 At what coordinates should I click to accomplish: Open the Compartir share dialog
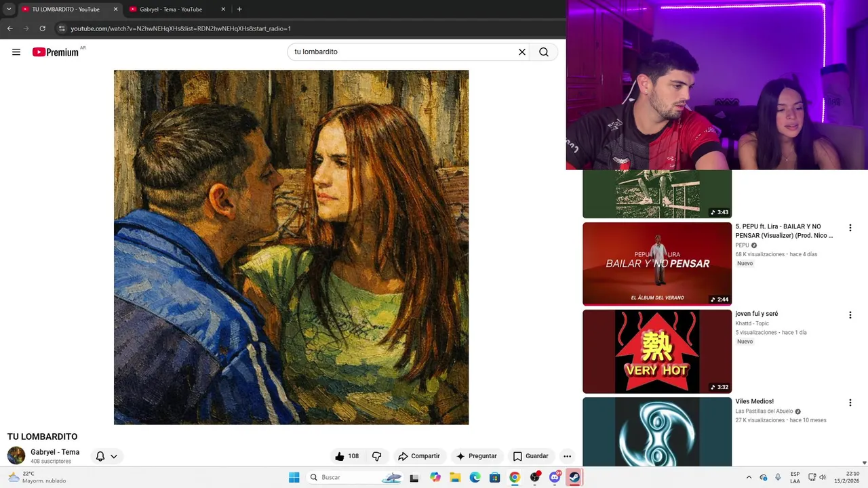coord(419,456)
